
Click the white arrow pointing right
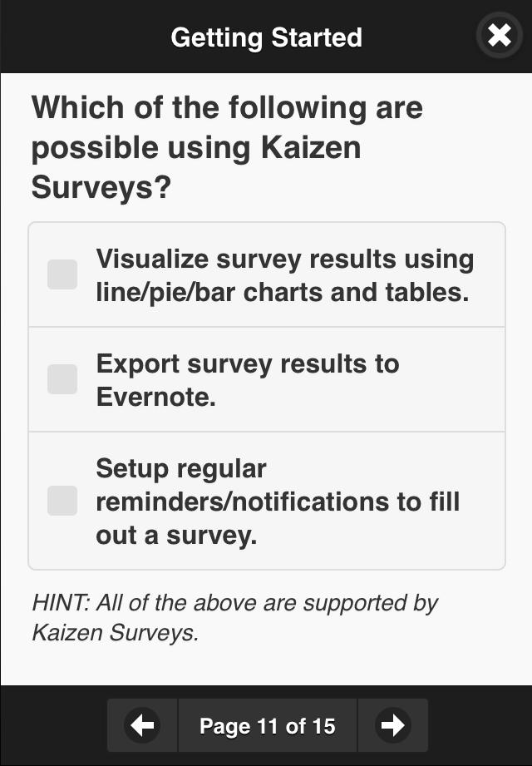pos(392,725)
